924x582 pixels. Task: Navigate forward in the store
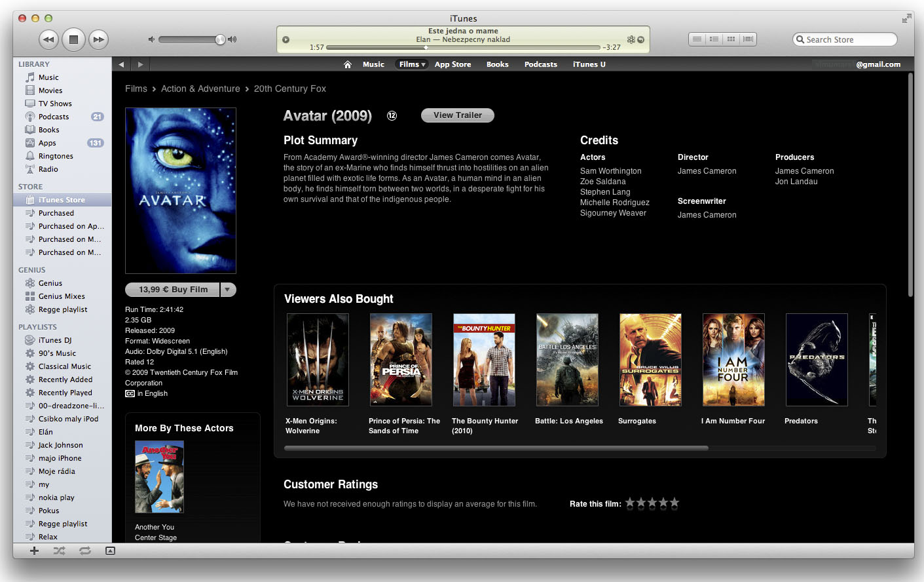(140, 64)
